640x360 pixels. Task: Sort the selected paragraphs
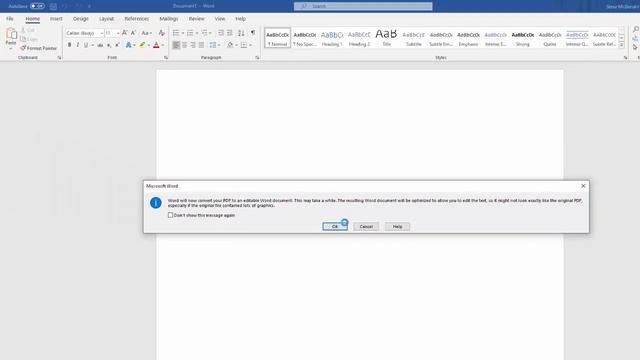241,33
